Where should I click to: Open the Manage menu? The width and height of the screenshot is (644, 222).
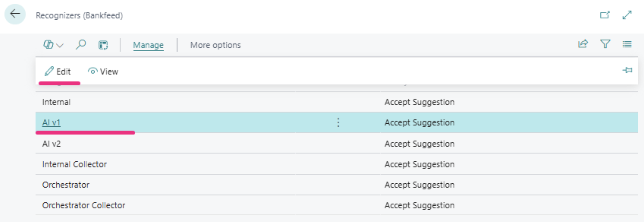point(148,45)
